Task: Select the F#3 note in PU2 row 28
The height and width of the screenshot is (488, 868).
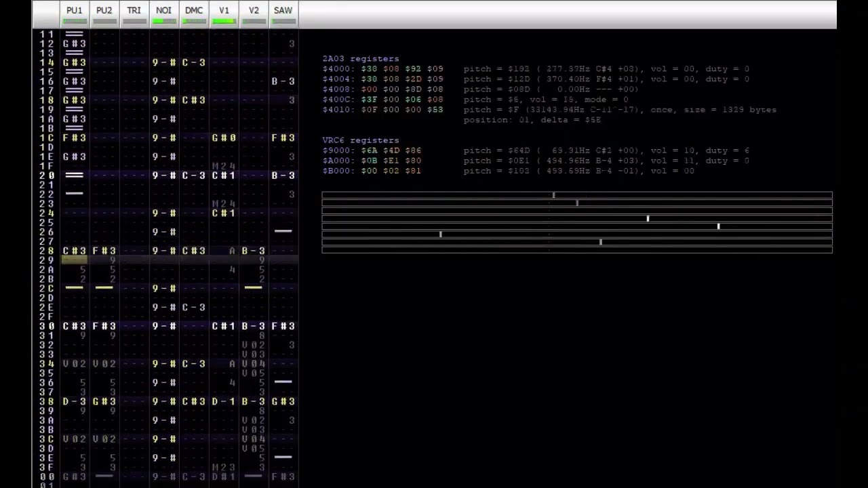Action: pos(104,251)
